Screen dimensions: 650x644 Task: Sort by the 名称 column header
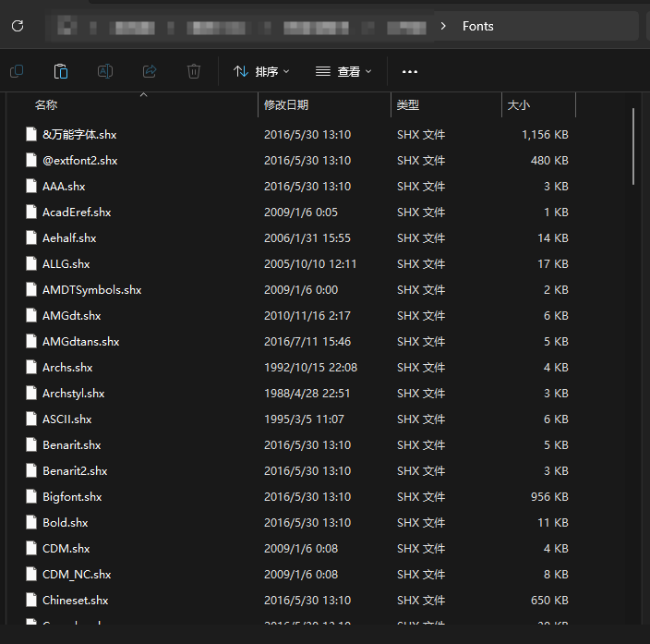[46, 105]
